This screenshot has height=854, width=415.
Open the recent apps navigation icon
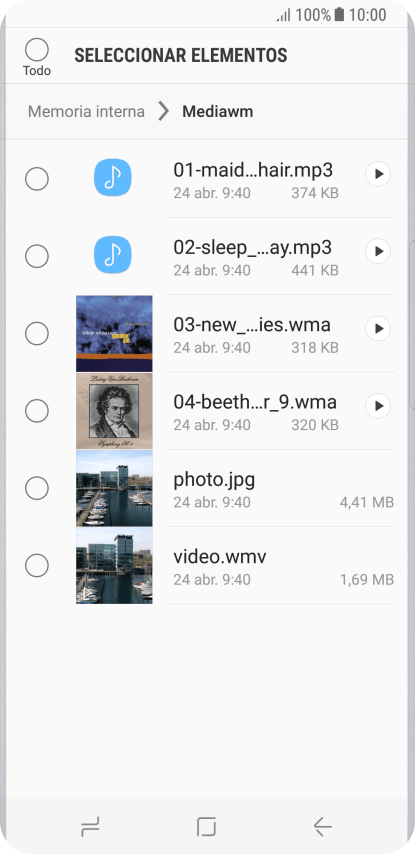click(x=90, y=827)
